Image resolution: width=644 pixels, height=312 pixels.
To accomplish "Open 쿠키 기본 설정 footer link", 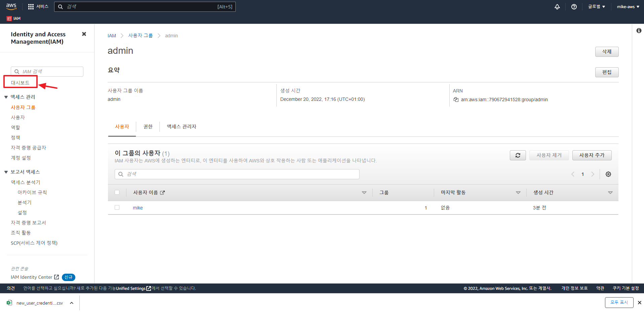I will (x=626, y=288).
